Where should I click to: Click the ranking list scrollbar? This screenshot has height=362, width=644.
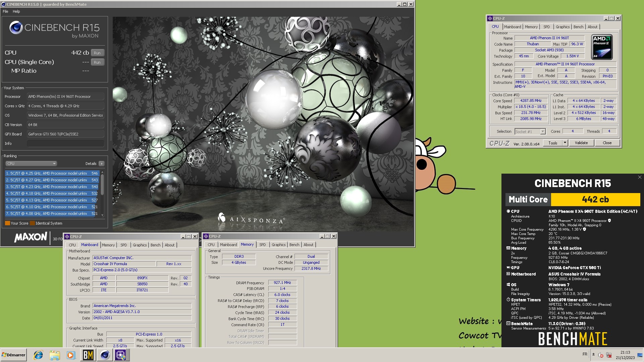pos(102,194)
